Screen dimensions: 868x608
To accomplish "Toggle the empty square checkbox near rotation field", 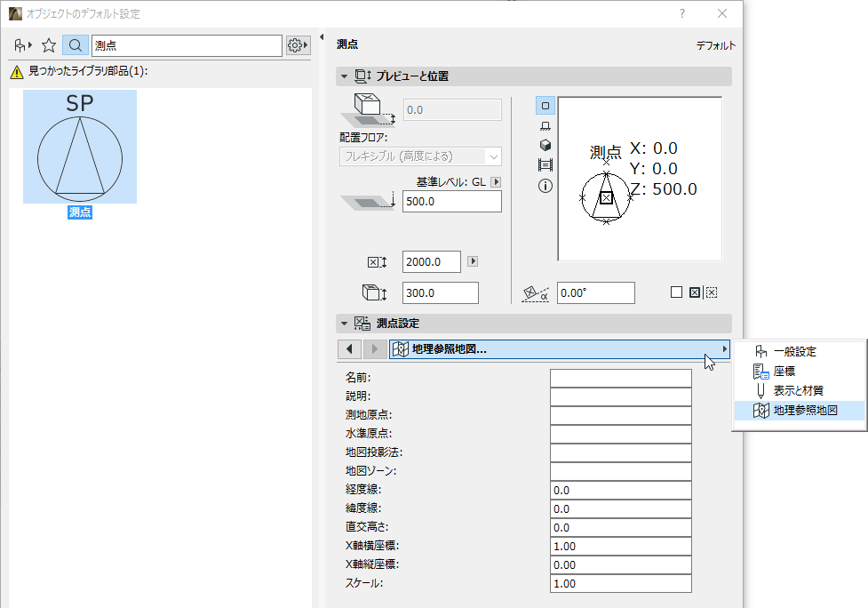I will [x=675, y=292].
